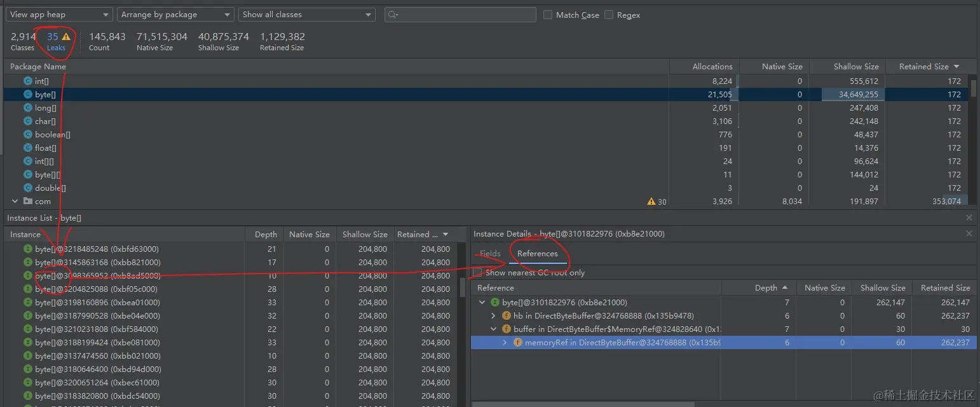
Task: Click the buffer field icon
Action: pyautogui.click(x=507, y=329)
